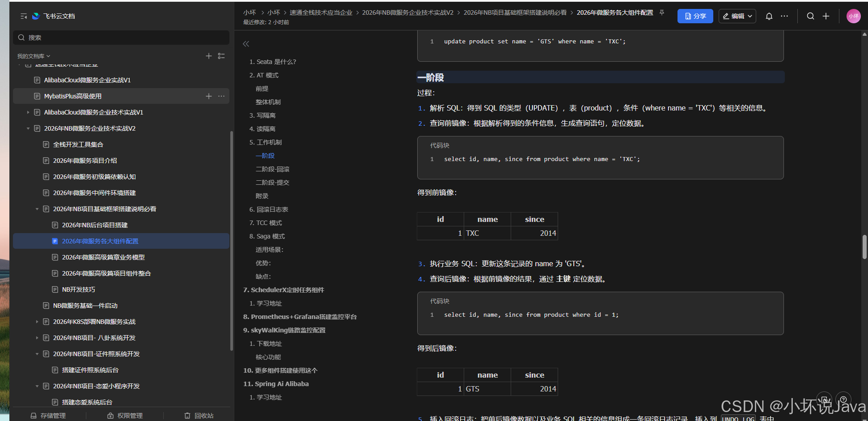Collapse the left sidebar panel

click(23, 16)
